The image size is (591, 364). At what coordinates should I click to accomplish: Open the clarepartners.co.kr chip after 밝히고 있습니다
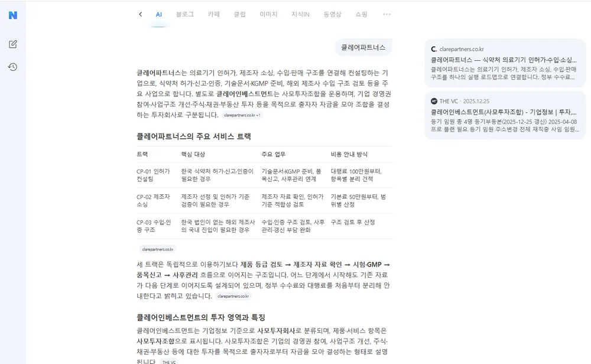(x=233, y=296)
